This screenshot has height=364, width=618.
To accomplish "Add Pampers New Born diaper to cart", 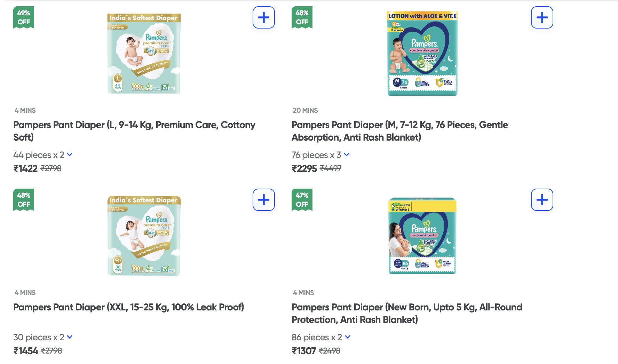I will (542, 200).
